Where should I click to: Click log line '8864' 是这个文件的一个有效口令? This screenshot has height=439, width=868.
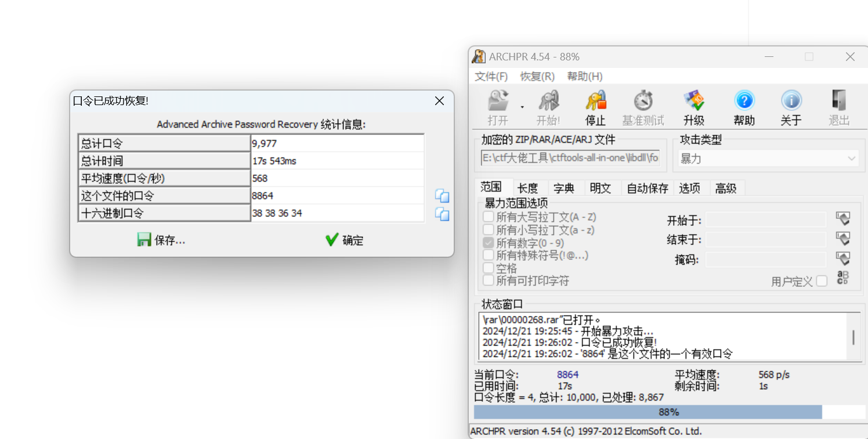coord(607,354)
